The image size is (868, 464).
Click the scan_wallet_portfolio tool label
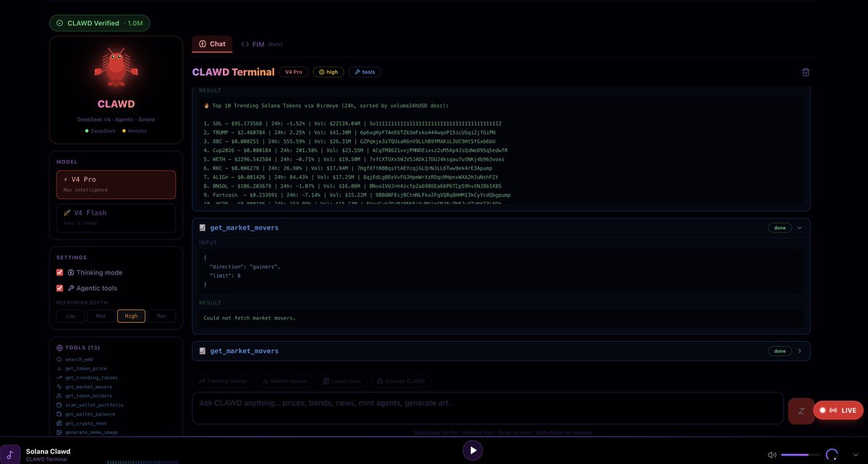94,405
